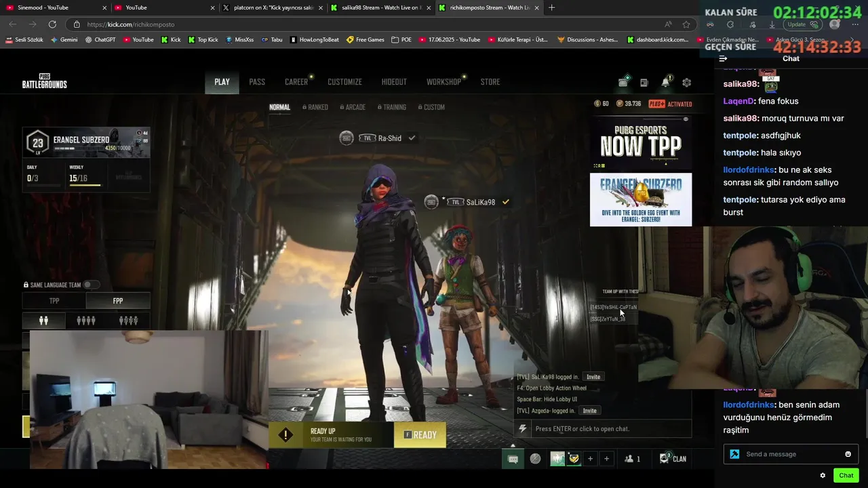
Task: Toggle Same Language Team switch
Action: [90, 285]
